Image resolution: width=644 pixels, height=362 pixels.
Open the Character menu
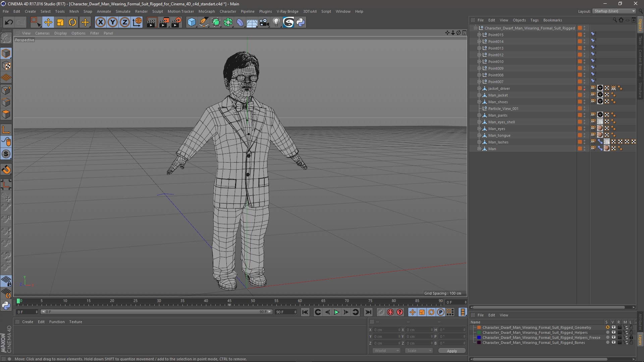click(x=228, y=11)
